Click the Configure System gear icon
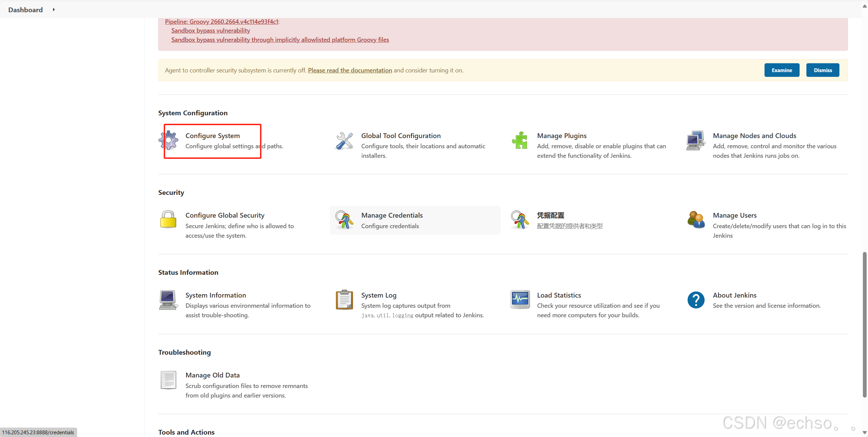 click(x=168, y=140)
